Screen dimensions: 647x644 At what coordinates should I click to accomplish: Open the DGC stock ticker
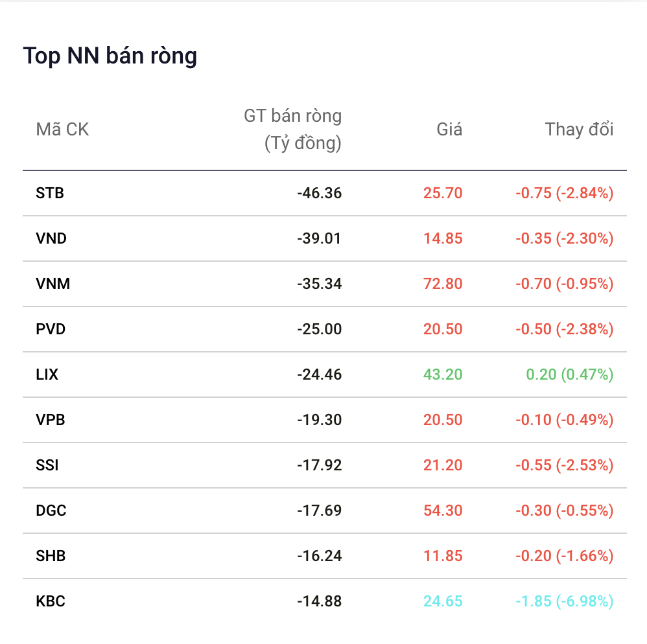(x=51, y=511)
